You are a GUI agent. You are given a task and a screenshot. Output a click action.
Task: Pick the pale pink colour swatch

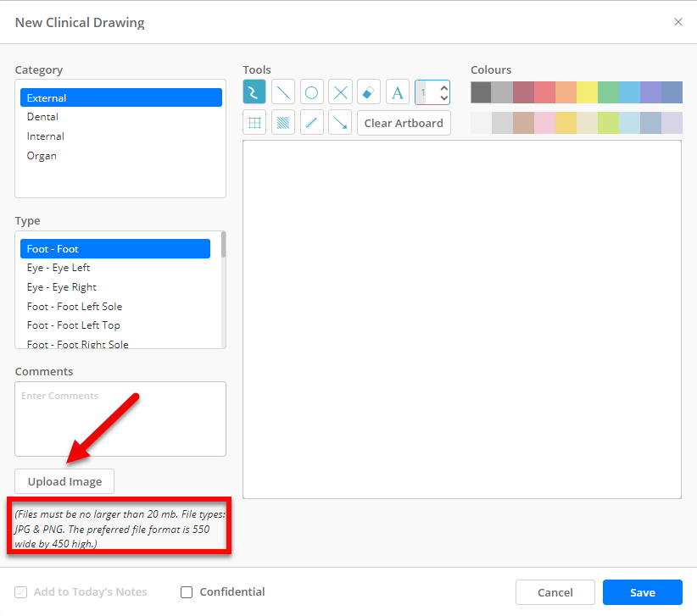[544, 123]
